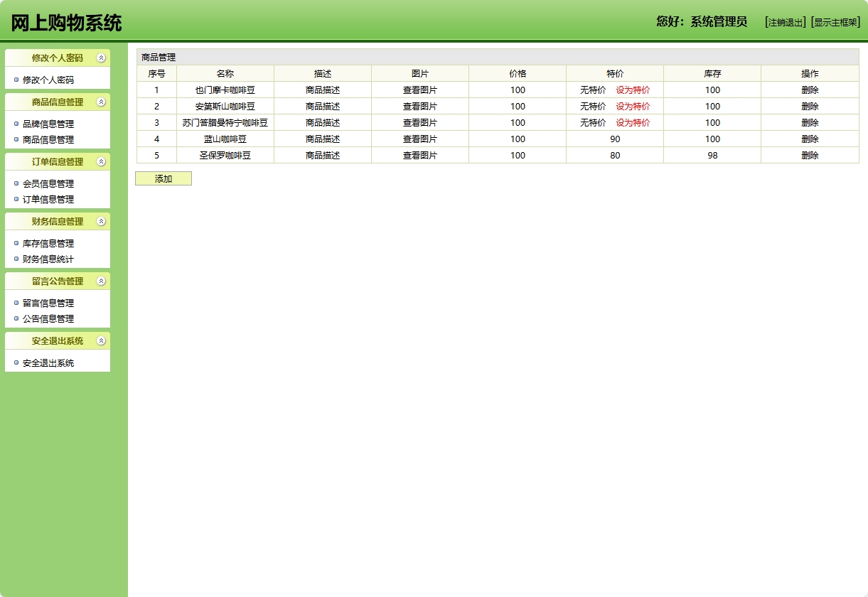
Task: Collapse the 财务信息管理 section chevron
Action: (x=101, y=221)
